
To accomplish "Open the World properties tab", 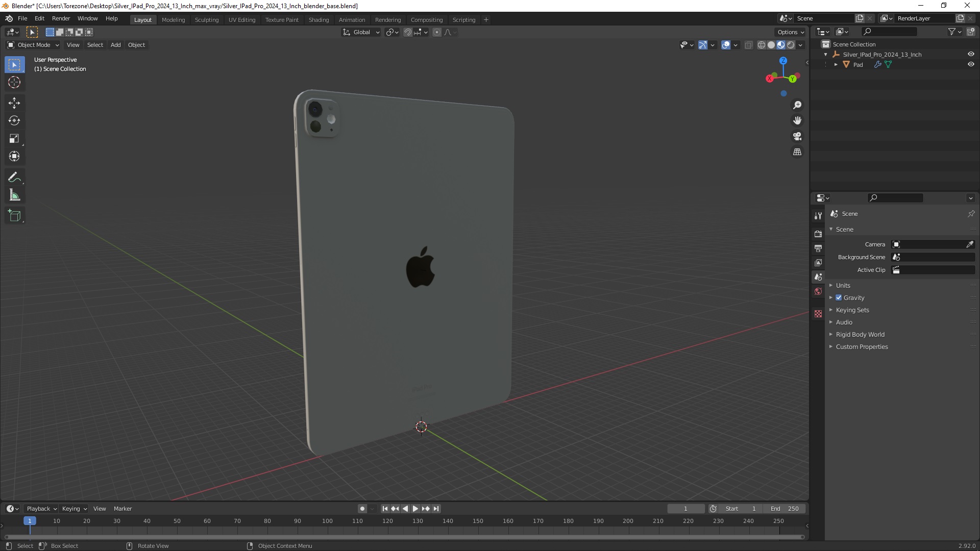I will click(818, 291).
